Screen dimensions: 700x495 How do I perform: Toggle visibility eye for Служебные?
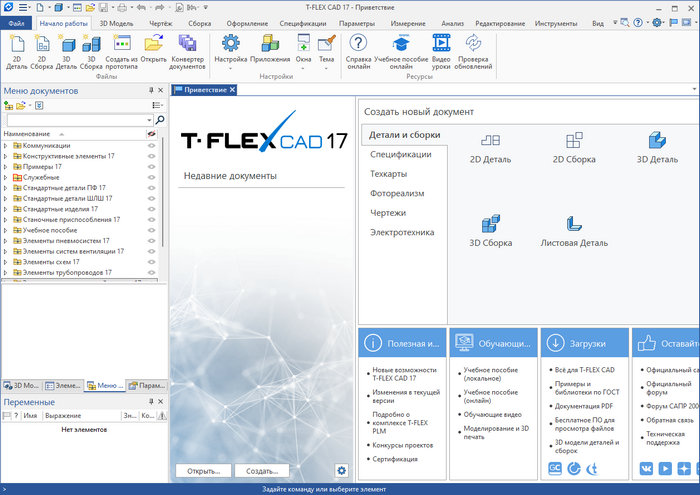[x=152, y=177]
